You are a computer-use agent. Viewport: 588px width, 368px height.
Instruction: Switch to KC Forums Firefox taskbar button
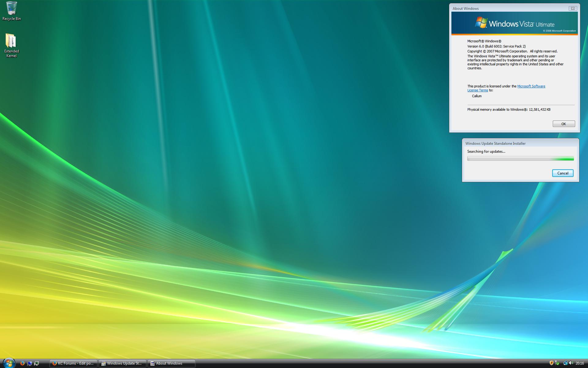pyautogui.click(x=73, y=363)
